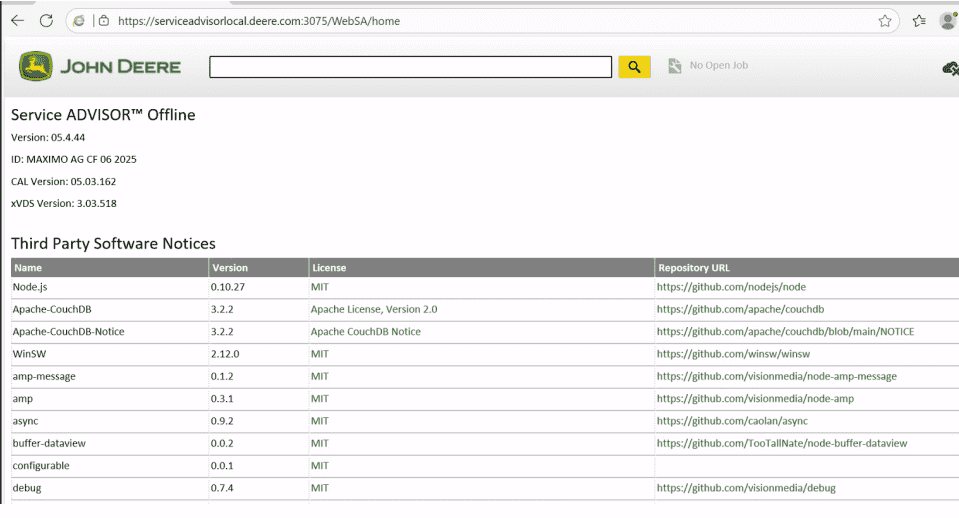Click the yellow search magnifier button
This screenshot has width=959, height=518.
pos(634,66)
